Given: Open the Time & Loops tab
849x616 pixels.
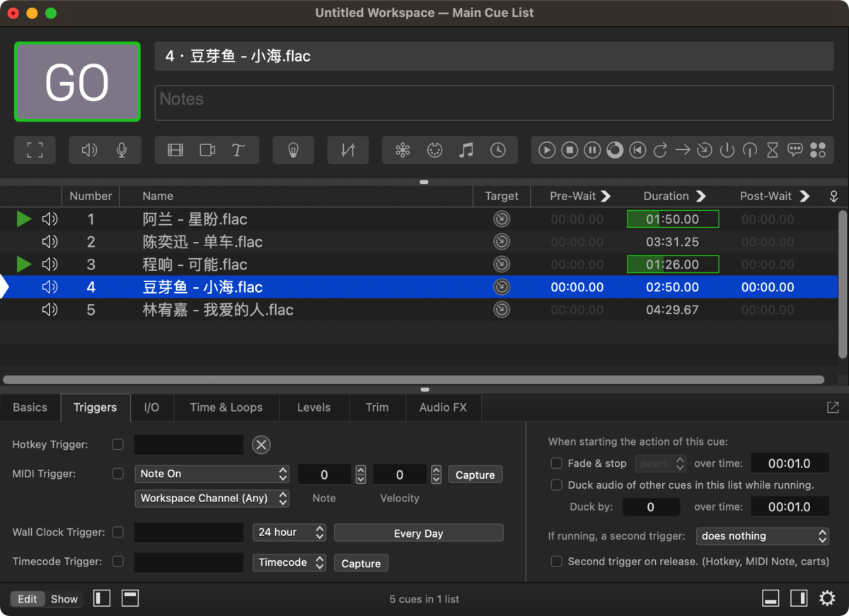Looking at the screenshot, I should click(x=226, y=407).
